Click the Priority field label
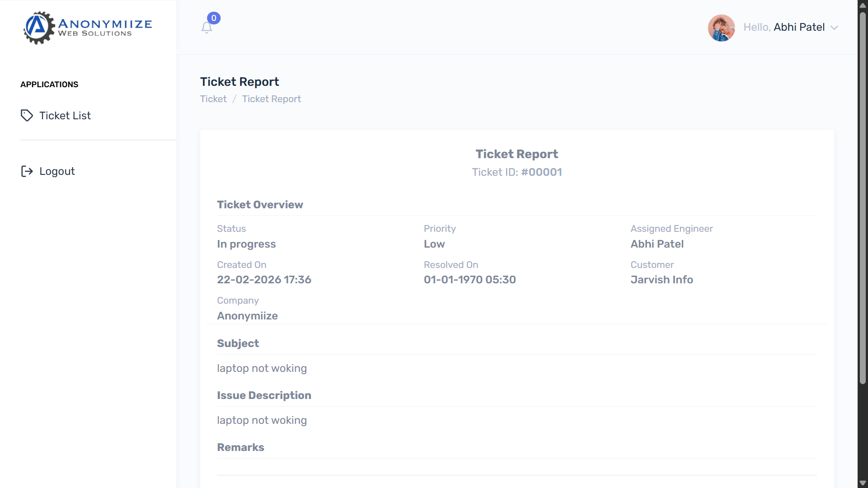 (440, 229)
